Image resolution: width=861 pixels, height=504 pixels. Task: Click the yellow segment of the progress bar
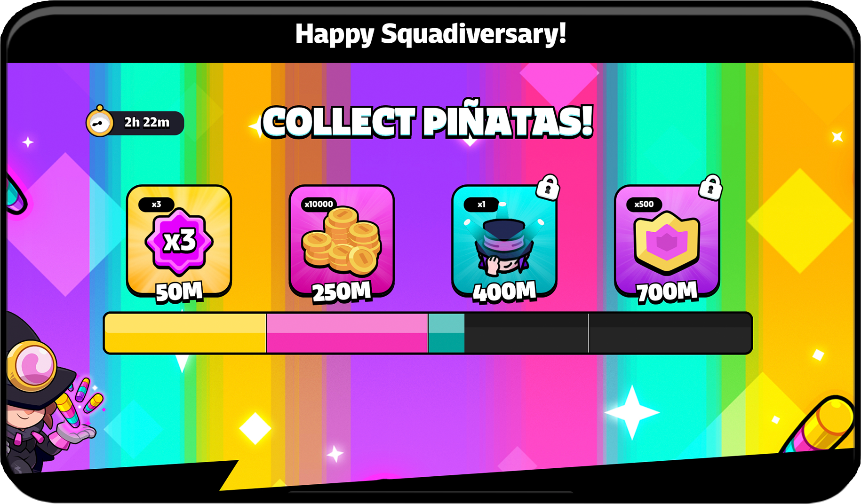[185, 333]
